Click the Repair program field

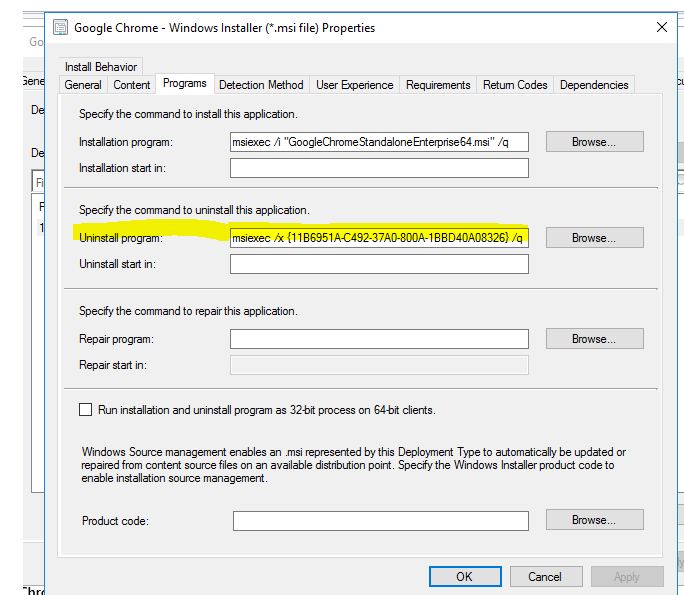pos(379,339)
